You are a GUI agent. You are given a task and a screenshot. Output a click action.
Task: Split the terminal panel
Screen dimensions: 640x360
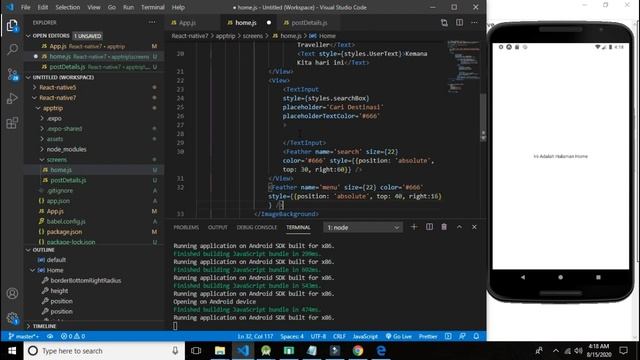429,227
